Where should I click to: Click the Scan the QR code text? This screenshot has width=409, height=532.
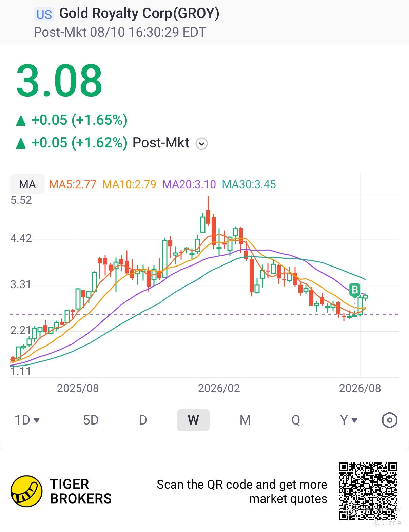[242, 492]
